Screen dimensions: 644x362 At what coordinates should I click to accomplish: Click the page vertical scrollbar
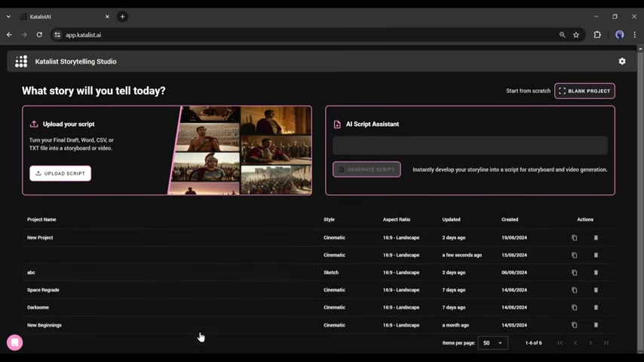click(640, 199)
